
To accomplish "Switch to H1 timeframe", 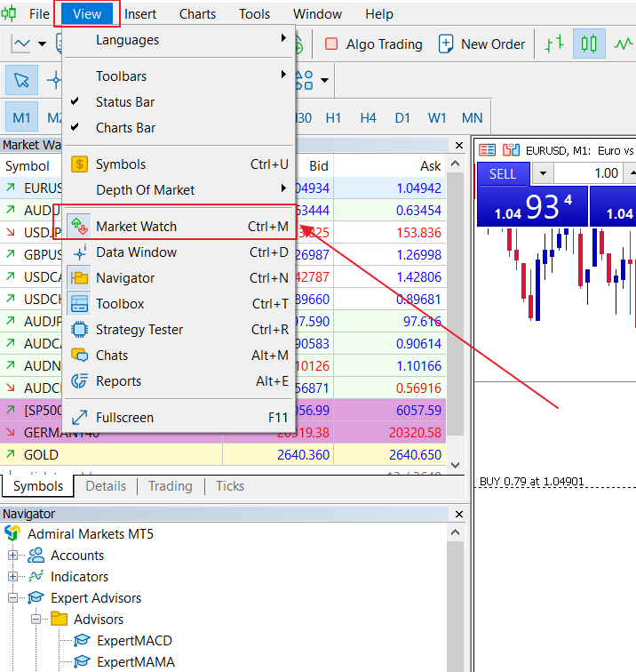I will (333, 118).
